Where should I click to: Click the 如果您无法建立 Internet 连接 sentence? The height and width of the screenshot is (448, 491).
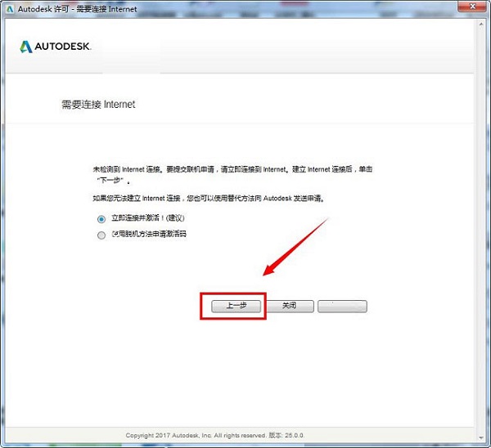(x=208, y=199)
